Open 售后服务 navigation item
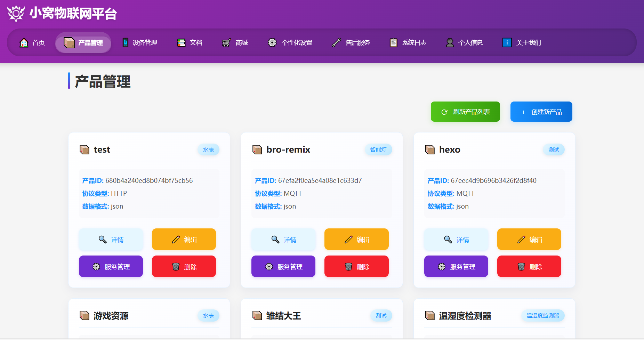 click(x=351, y=42)
